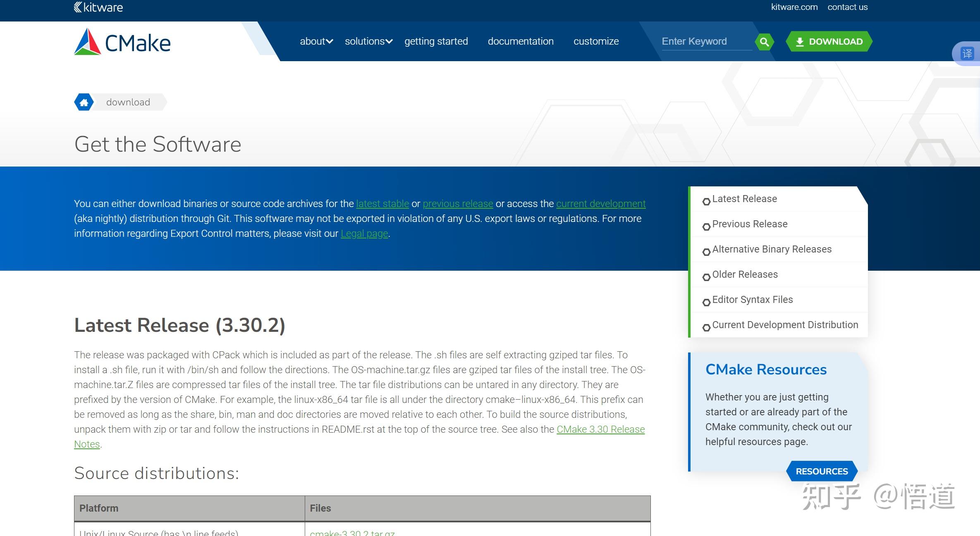Image resolution: width=980 pixels, height=536 pixels.
Task: Open the Legal page link
Action: pos(364,233)
